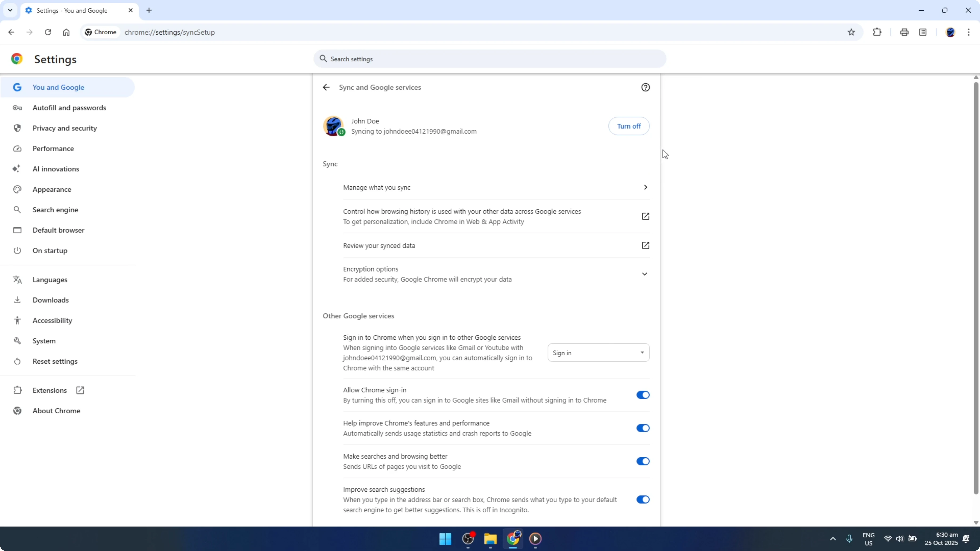
Task: Select the Privacy and security shield icon
Action: click(x=17, y=128)
